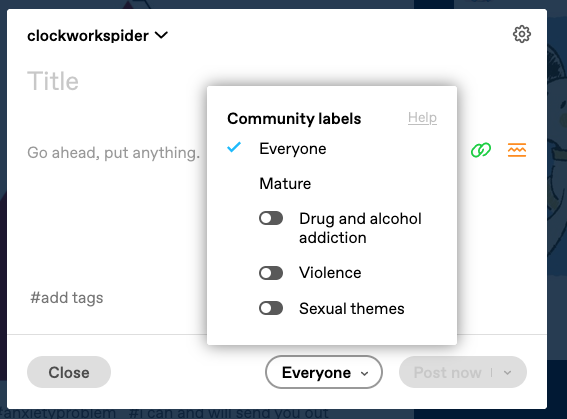Click the 'Go ahead, put anything.' body field

pos(114,153)
